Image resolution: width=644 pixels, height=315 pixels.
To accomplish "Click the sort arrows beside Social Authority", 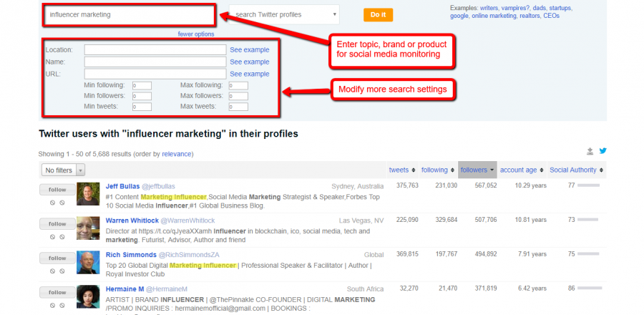I will pyautogui.click(x=601, y=170).
